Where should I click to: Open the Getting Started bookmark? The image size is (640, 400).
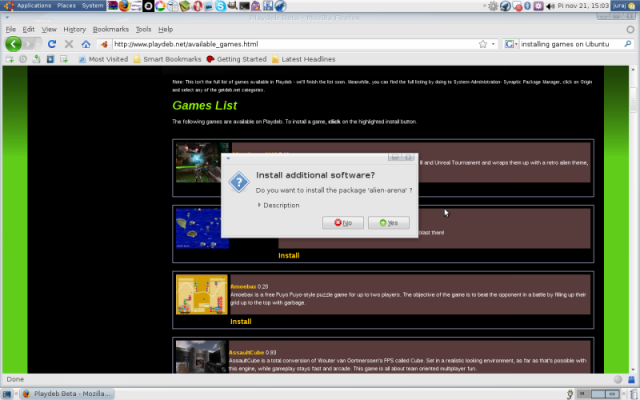pos(237,59)
